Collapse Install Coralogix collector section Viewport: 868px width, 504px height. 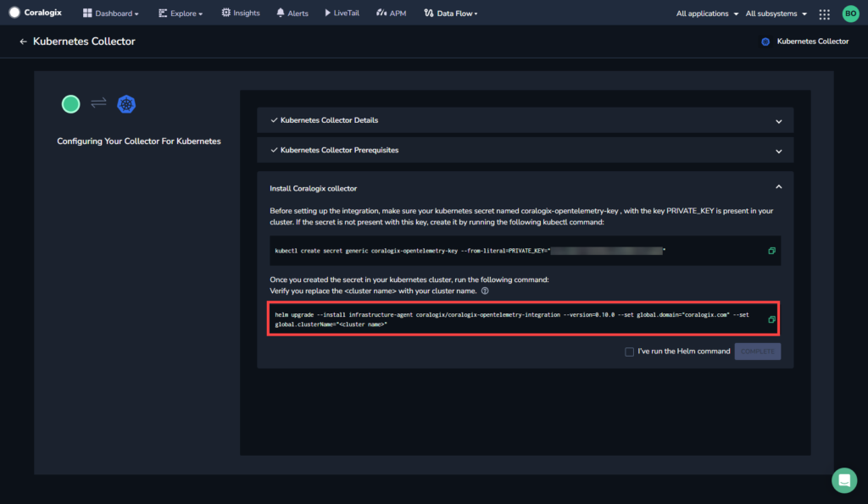tap(778, 187)
